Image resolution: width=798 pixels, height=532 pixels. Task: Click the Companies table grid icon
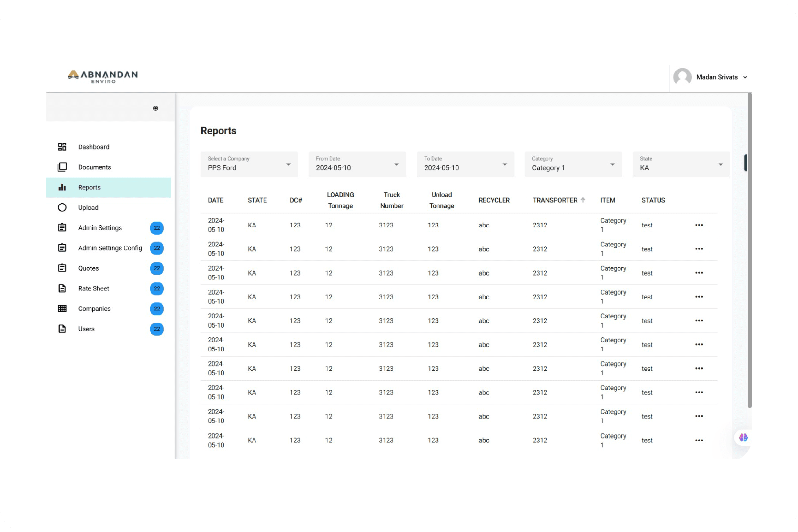62,308
